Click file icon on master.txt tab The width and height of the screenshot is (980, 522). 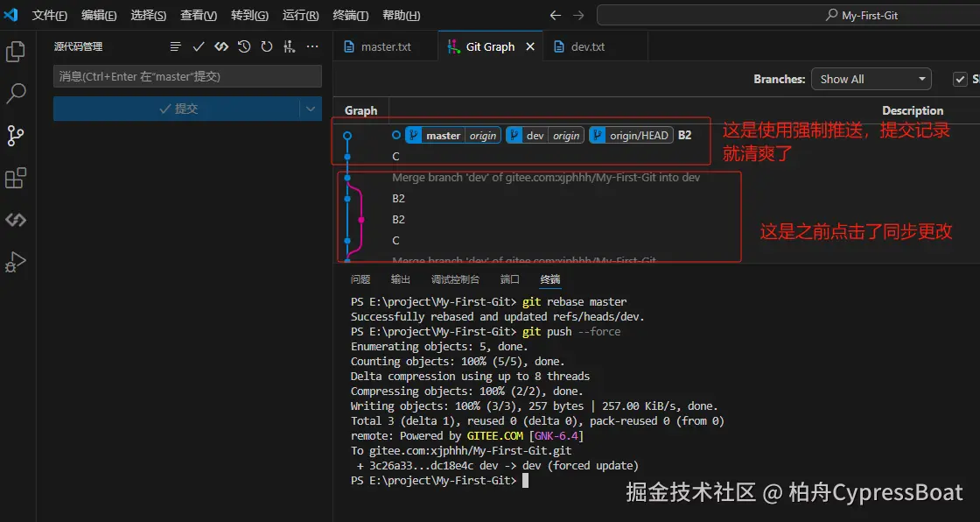(x=349, y=46)
